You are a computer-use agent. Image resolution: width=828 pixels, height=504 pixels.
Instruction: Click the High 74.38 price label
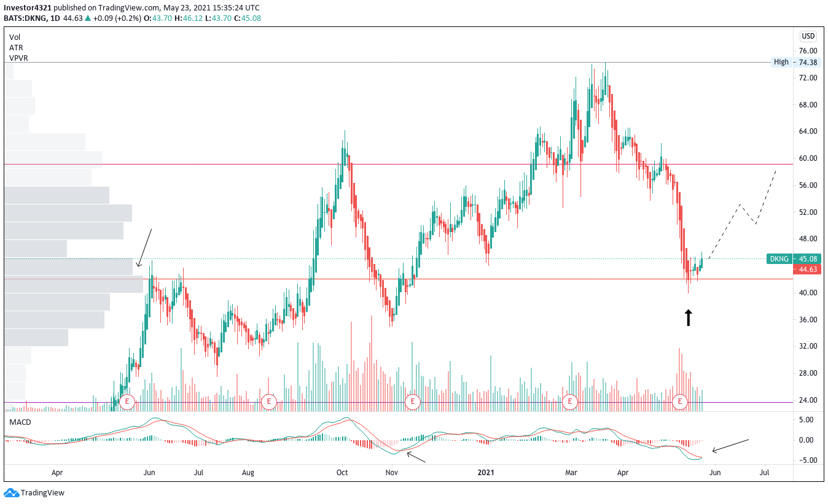pyautogui.click(x=797, y=62)
